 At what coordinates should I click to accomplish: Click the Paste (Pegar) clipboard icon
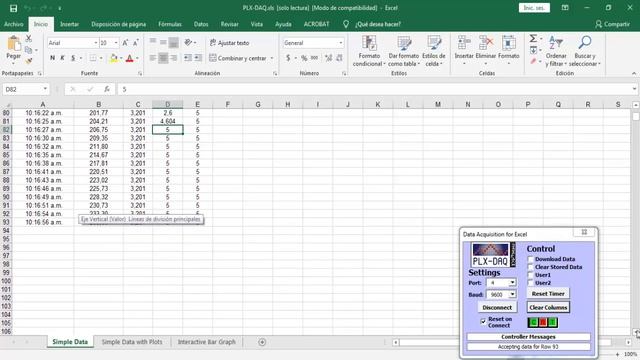(x=14, y=44)
